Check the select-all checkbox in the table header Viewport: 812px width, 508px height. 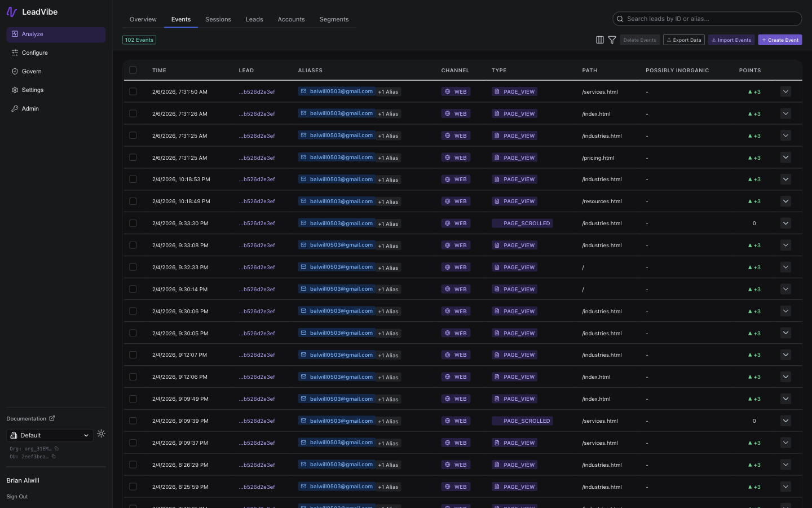pos(133,70)
